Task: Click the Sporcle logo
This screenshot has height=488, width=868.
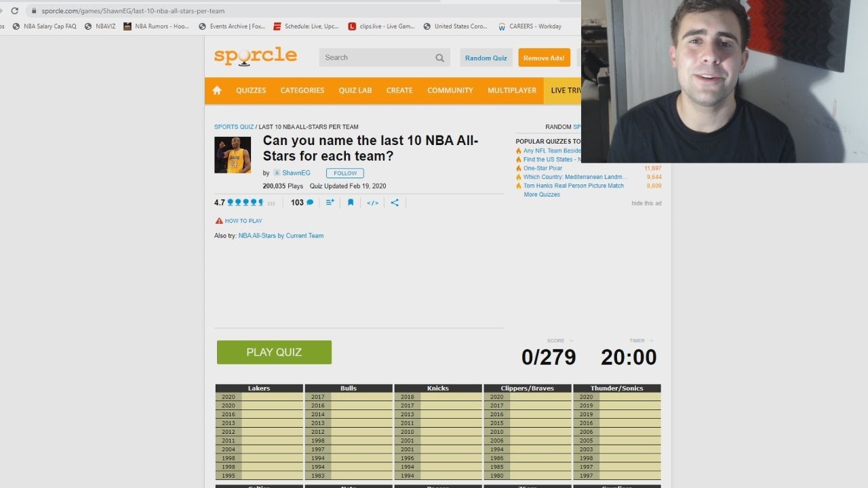Action: (x=255, y=56)
